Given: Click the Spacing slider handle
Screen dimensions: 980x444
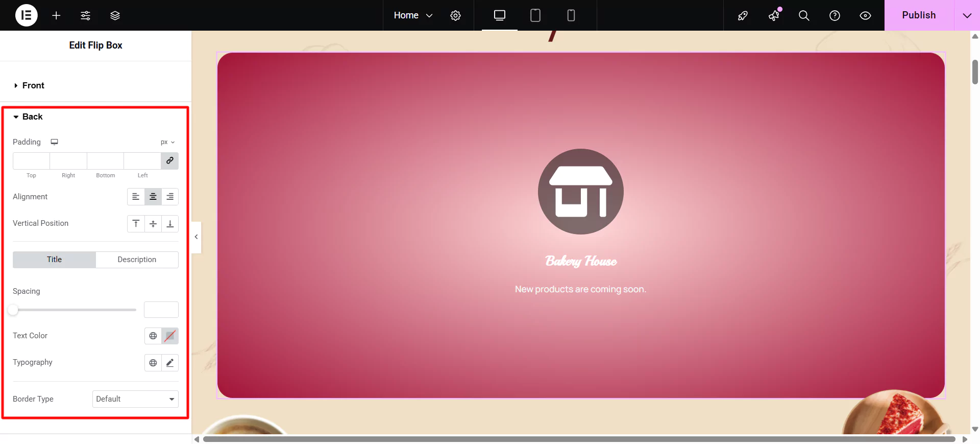Looking at the screenshot, I should pos(13,310).
